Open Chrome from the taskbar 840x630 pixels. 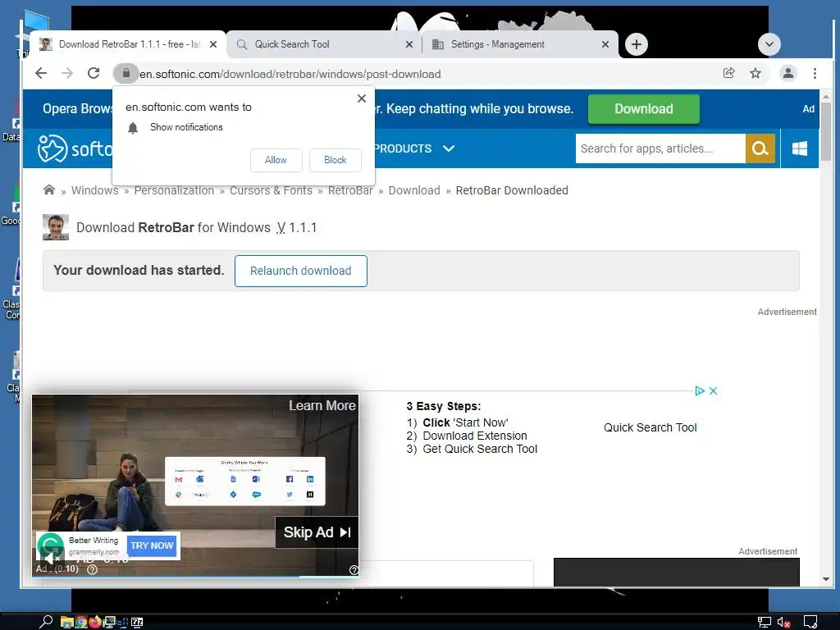(81, 622)
